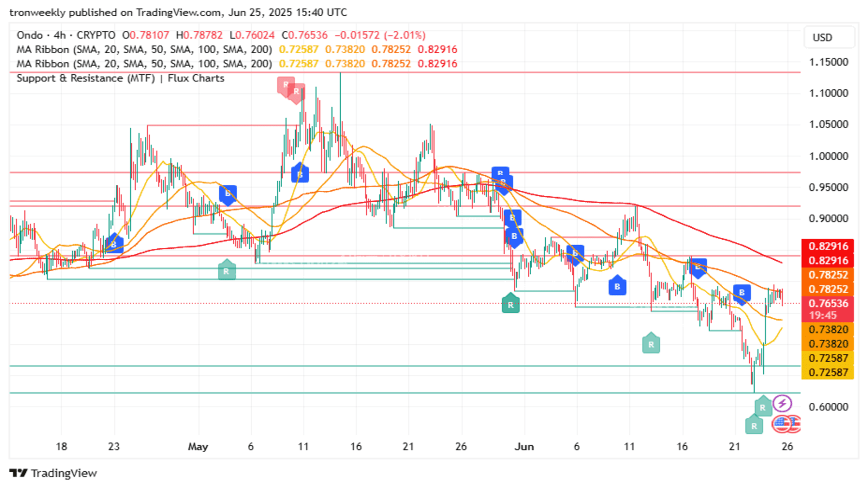The height and width of the screenshot is (488, 868).
Task: Click the lowest blue B marker at end of May
Action: [x=514, y=237]
